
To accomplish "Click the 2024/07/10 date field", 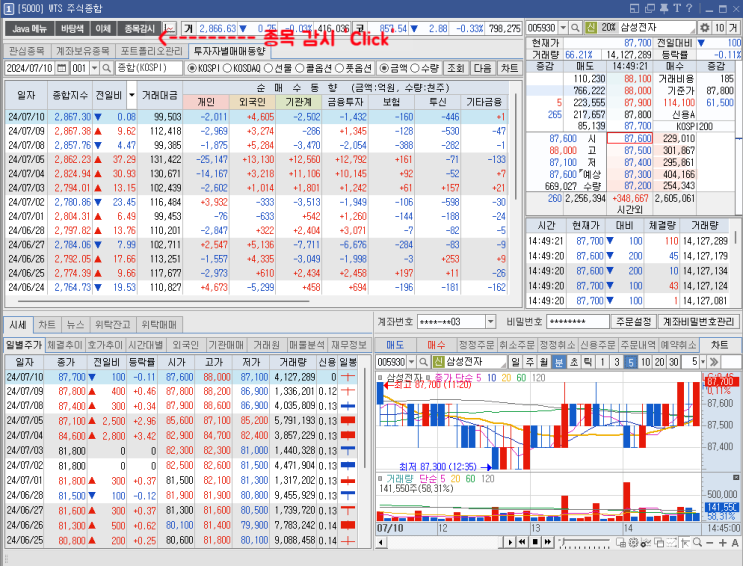I will pyautogui.click(x=30, y=68).
